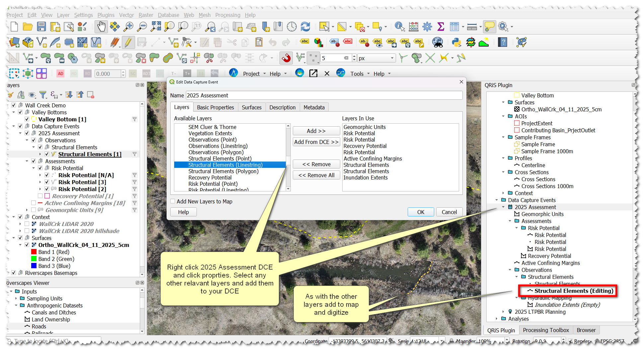Expand the WallCrk LiDAR 2020 layer
Image resolution: width=644 pixels, height=350 pixels.
coord(20,224)
